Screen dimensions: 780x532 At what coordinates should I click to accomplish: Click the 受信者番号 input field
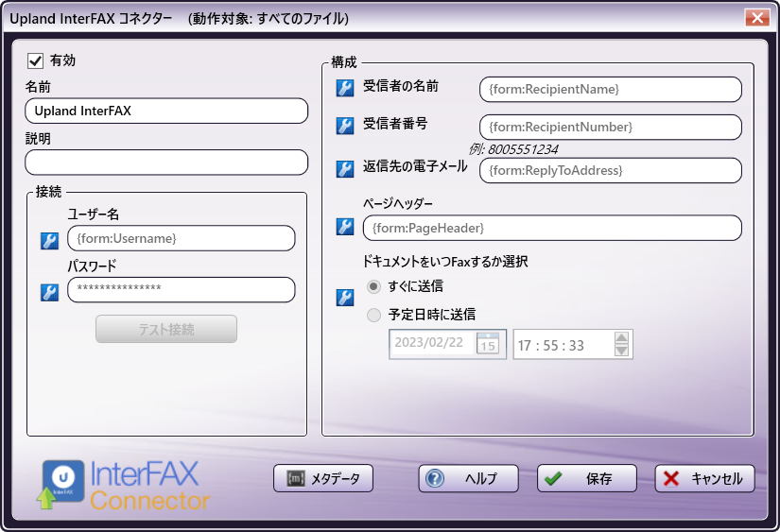pos(611,128)
